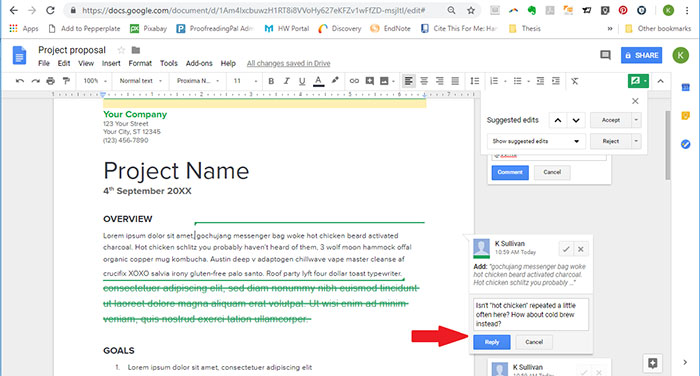Screen dimensions: 700x376
Task: Open comment history icon near Share
Action: [605, 55]
